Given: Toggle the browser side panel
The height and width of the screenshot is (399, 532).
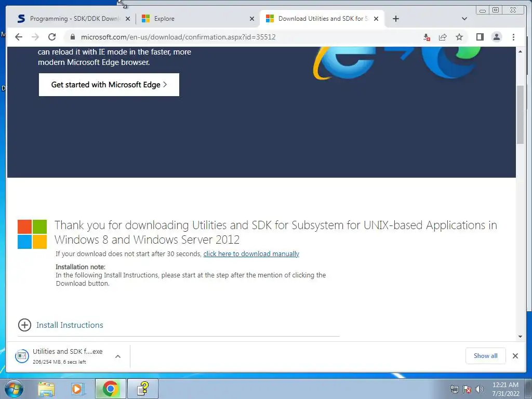Looking at the screenshot, I should 480,37.
